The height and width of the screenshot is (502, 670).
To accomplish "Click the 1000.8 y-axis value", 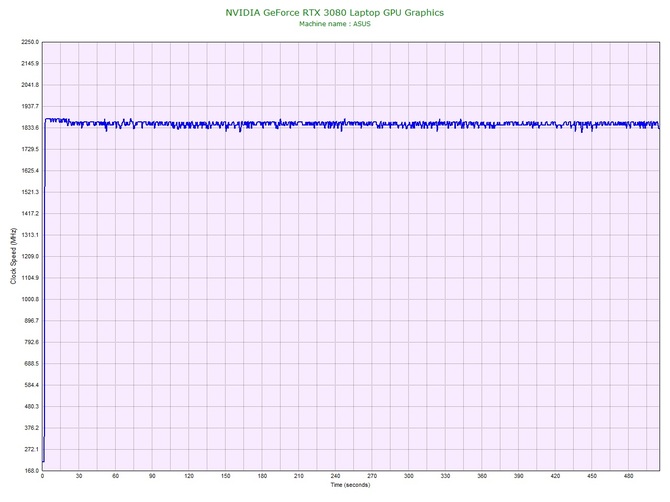I will (x=30, y=299).
